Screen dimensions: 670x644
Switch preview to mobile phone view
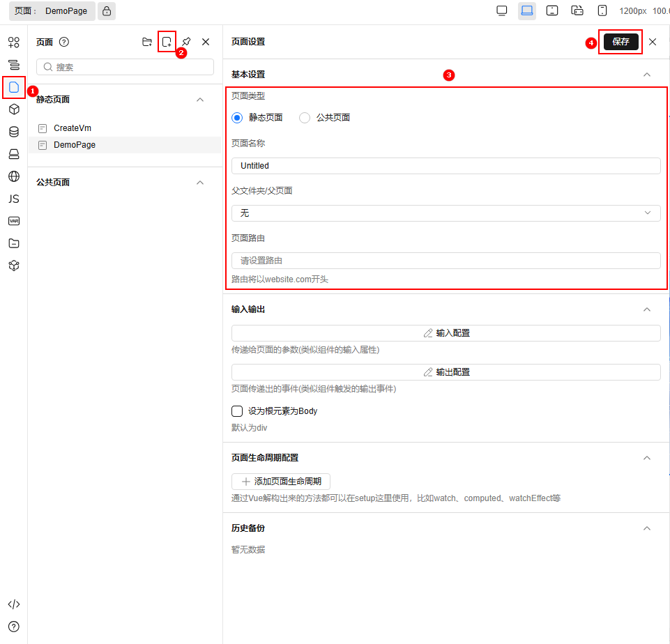(x=602, y=10)
